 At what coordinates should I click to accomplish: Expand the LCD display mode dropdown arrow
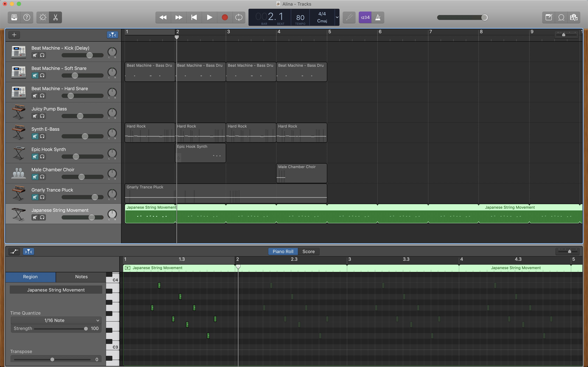337,17
